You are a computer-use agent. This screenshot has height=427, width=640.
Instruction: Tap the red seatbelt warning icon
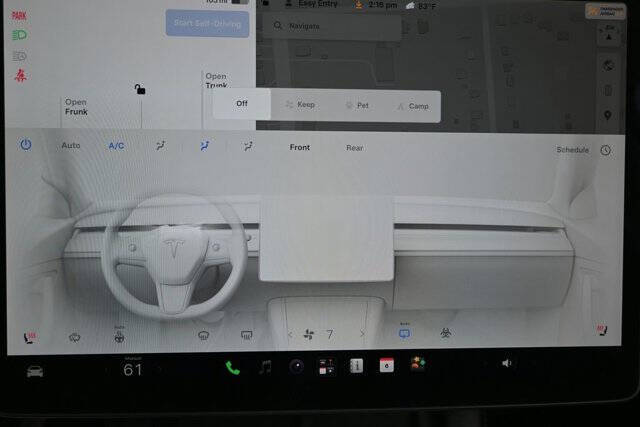pyautogui.click(x=20, y=76)
